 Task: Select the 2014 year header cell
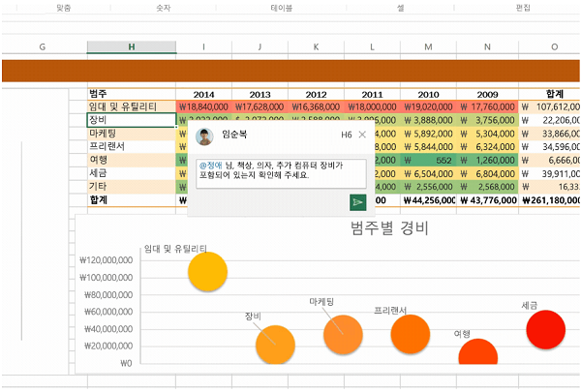click(x=203, y=95)
